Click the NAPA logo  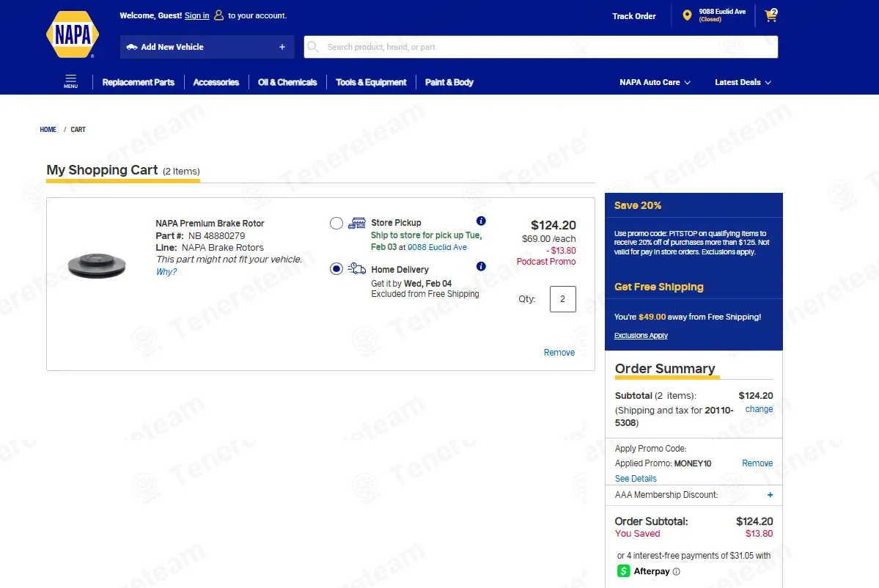click(x=73, y=34)
